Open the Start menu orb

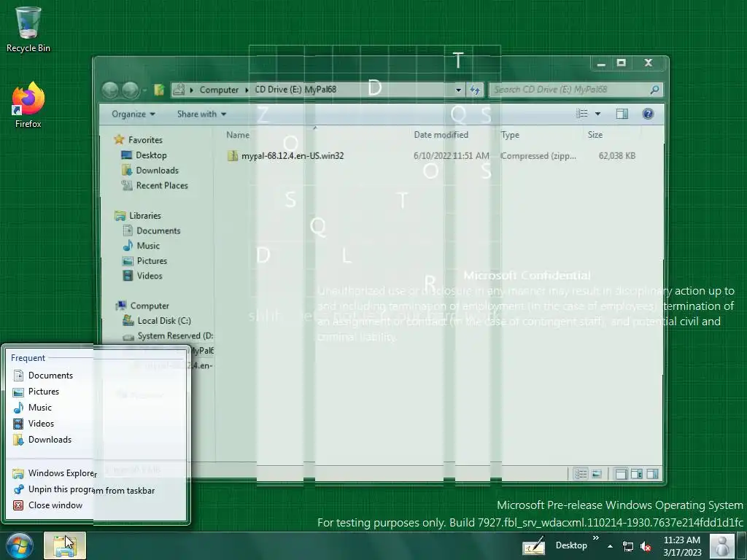(20, 545)
